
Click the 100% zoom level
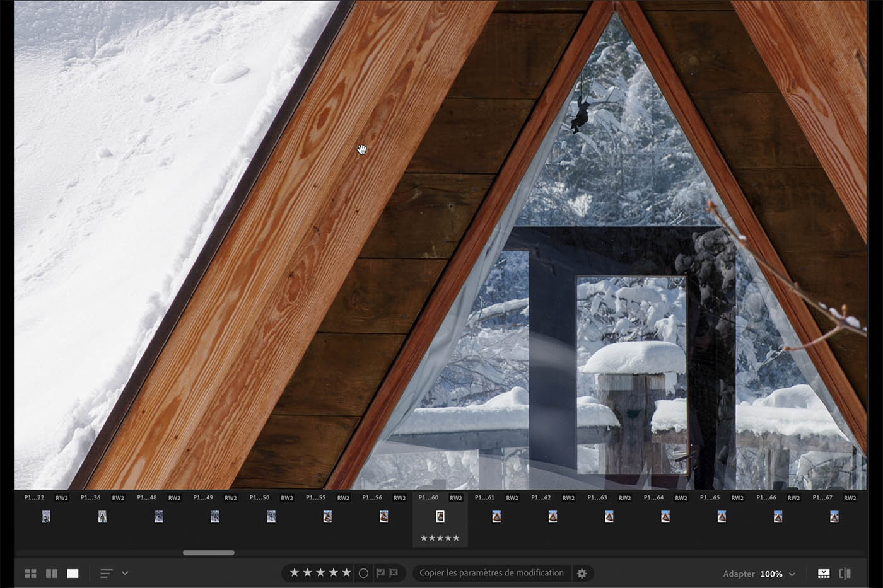[x=771, y=574]
